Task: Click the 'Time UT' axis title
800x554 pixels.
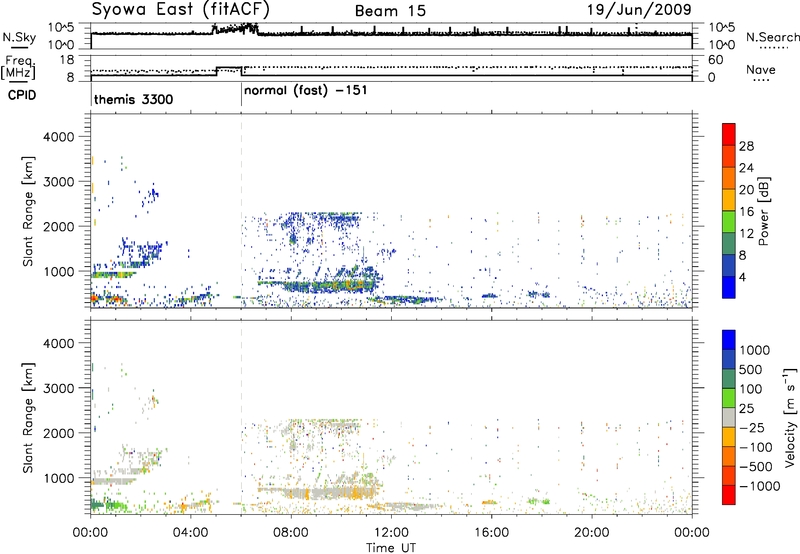Action: (390, 548)
